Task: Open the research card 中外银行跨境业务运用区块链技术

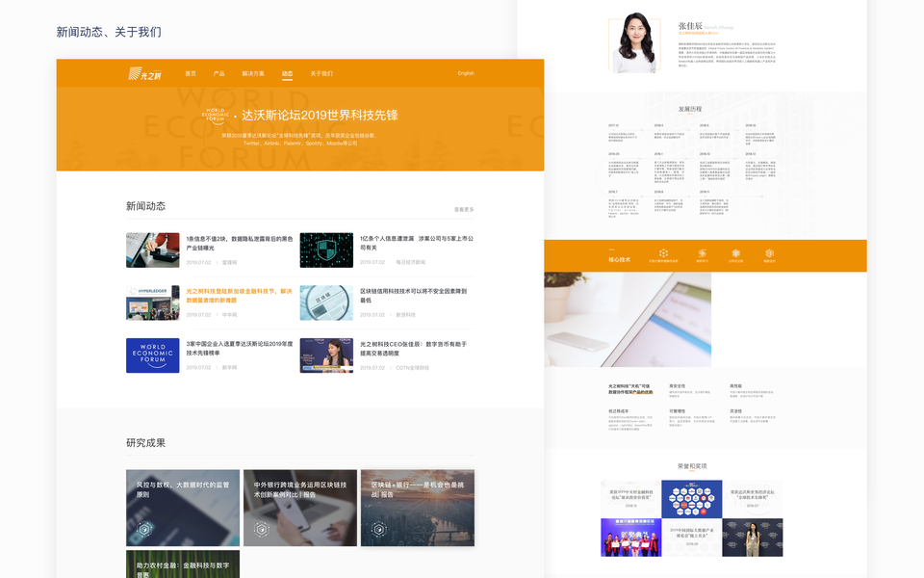Action: click(x=300, y=508)
